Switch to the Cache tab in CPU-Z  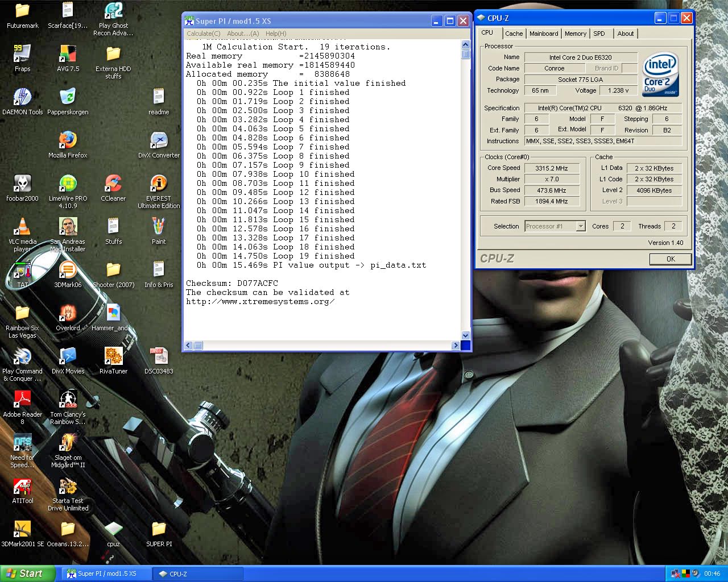[x=514, y=34]
